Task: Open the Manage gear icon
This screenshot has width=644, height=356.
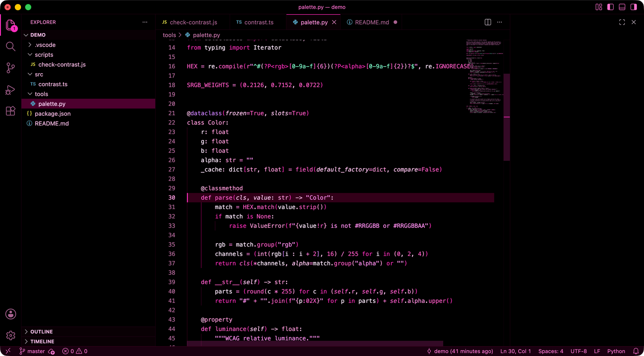Action: (11, 335)
